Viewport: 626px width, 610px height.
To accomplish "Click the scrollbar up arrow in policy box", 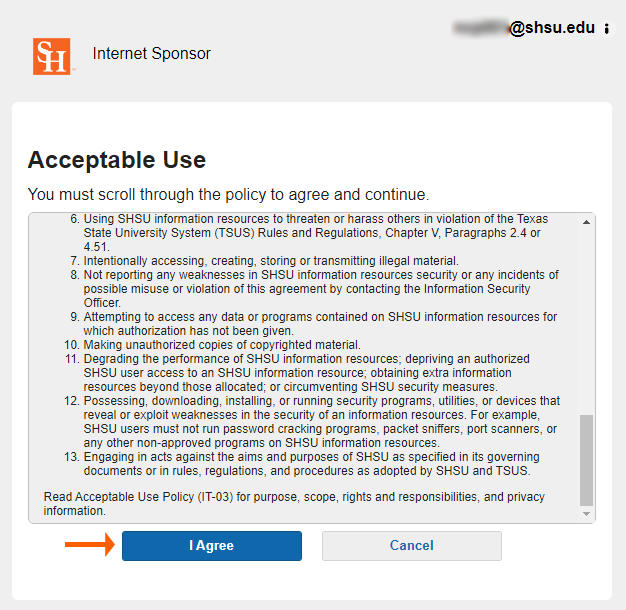I will point(587,221).
